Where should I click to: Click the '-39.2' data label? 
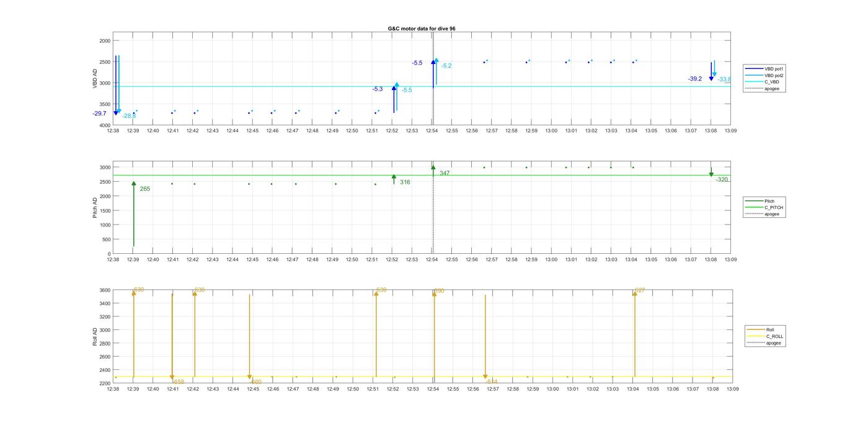click(x=695, y=79)
